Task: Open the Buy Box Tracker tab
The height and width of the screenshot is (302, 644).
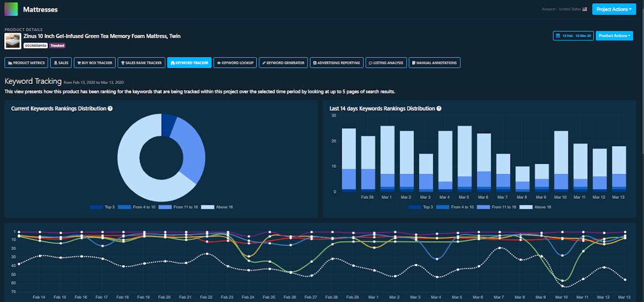Action: point(94,63)
